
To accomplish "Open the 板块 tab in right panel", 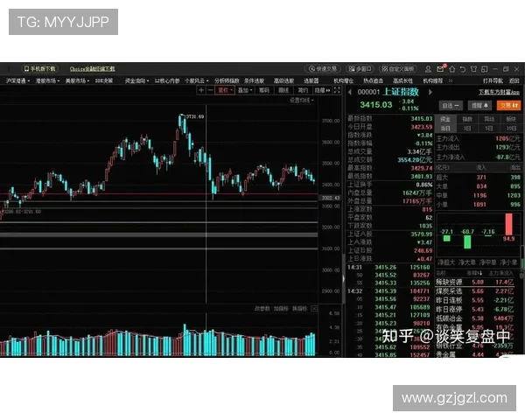I will [511, 118].
